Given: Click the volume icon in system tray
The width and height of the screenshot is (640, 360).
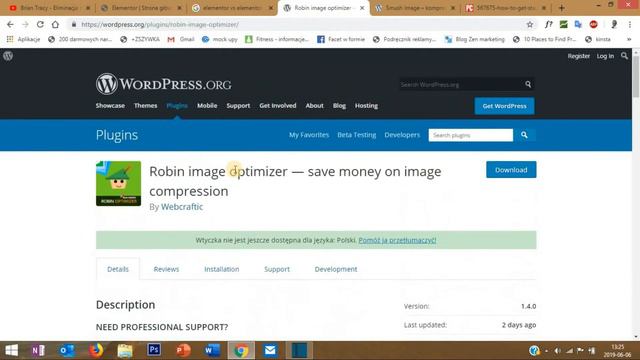Looking at the screenshot, I should click(558, 351).
